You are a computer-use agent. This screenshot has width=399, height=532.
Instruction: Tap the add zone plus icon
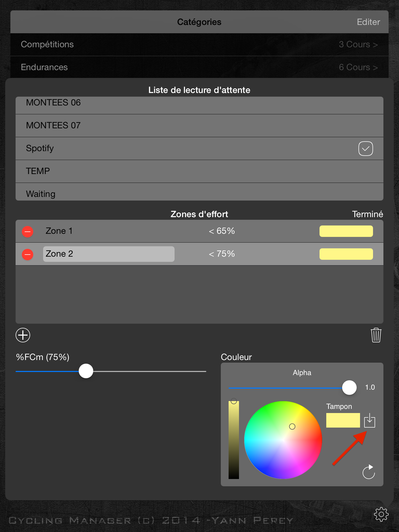pos(23,335)
